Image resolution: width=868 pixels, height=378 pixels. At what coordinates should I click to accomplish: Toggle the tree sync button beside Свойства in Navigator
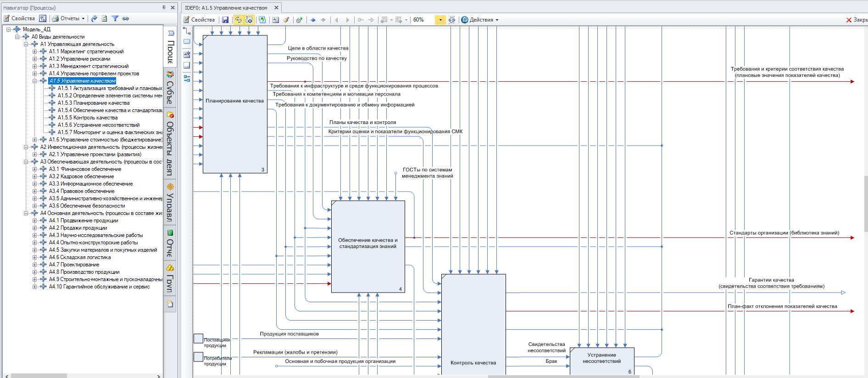click(x=43, y=18)
